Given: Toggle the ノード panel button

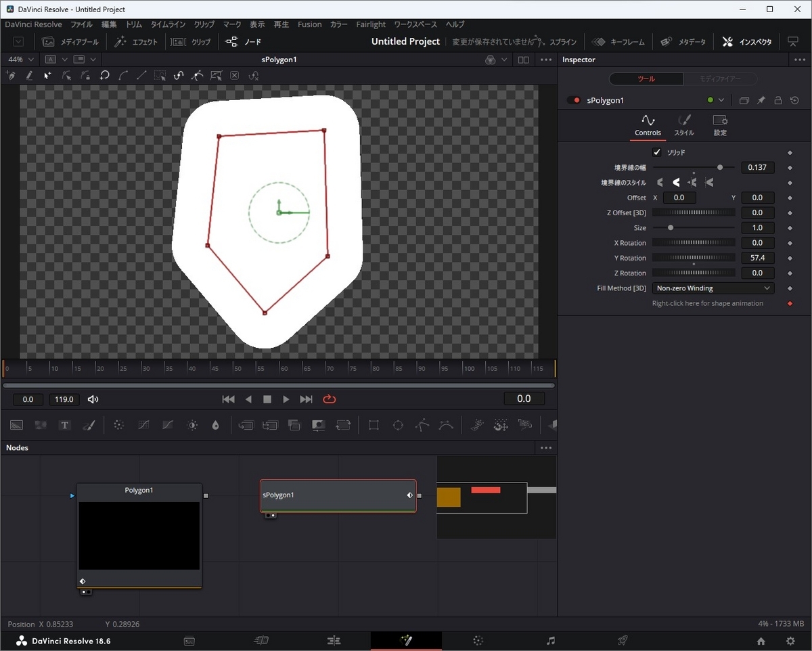Looking at the screenshot, I should click(x=244, y=41).
